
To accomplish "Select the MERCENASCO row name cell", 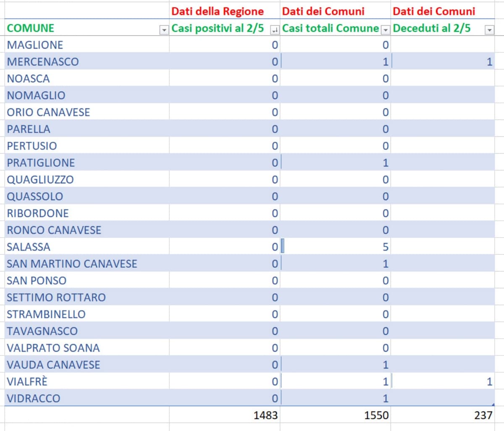I will click(43, 62).
